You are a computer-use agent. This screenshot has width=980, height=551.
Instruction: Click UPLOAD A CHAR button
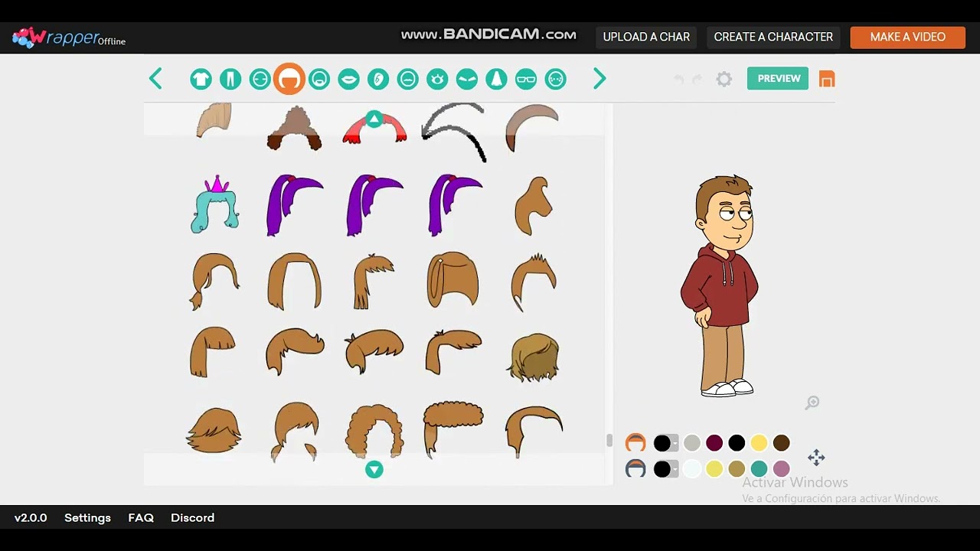coord(646,37)
